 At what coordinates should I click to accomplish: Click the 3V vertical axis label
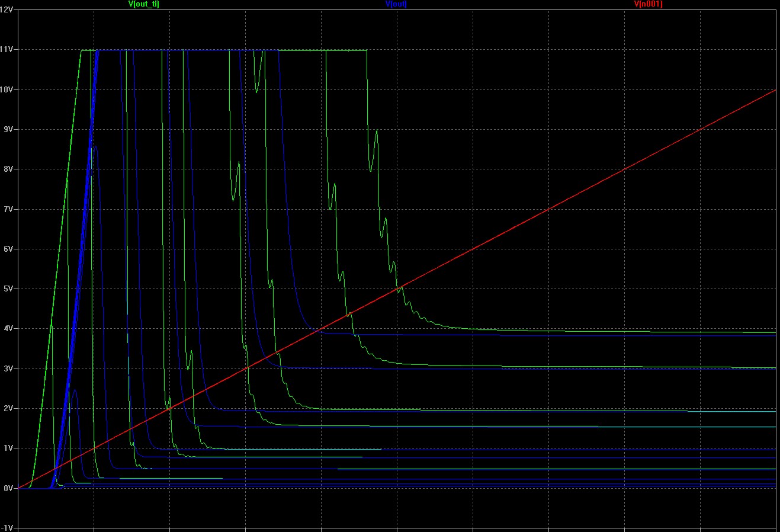pos(8,368)
